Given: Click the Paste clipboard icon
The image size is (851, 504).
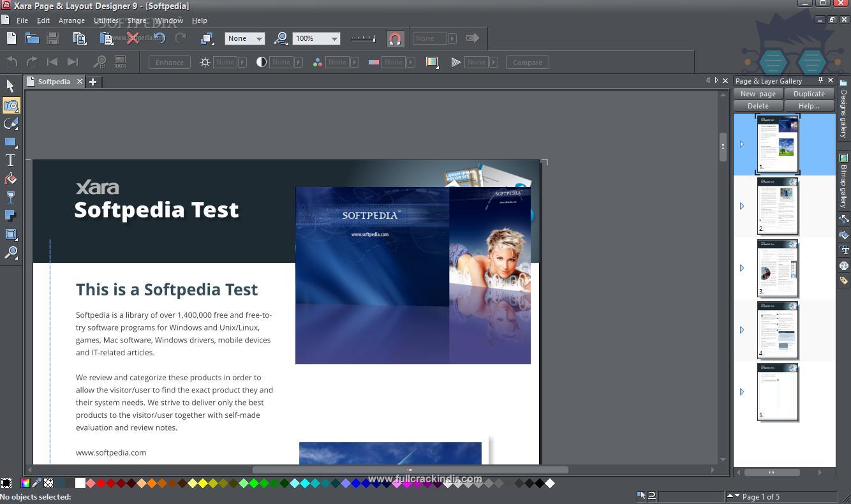Looking at the screenshot, I should (106, 38).
